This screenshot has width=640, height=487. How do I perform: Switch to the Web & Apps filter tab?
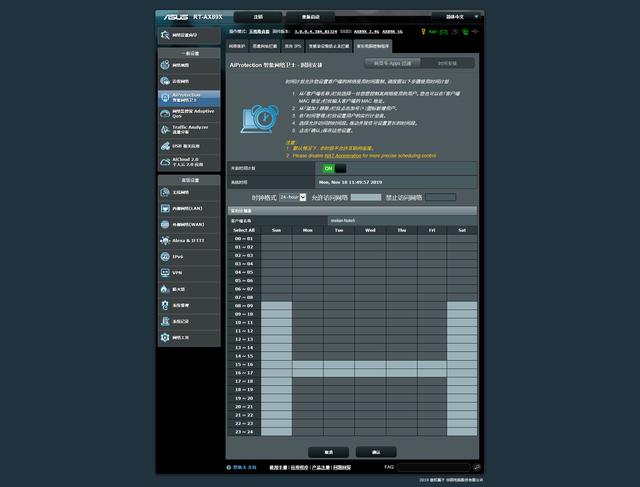[x=392, y=62]
